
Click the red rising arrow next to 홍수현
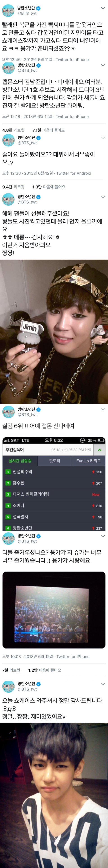pos(93,483)
